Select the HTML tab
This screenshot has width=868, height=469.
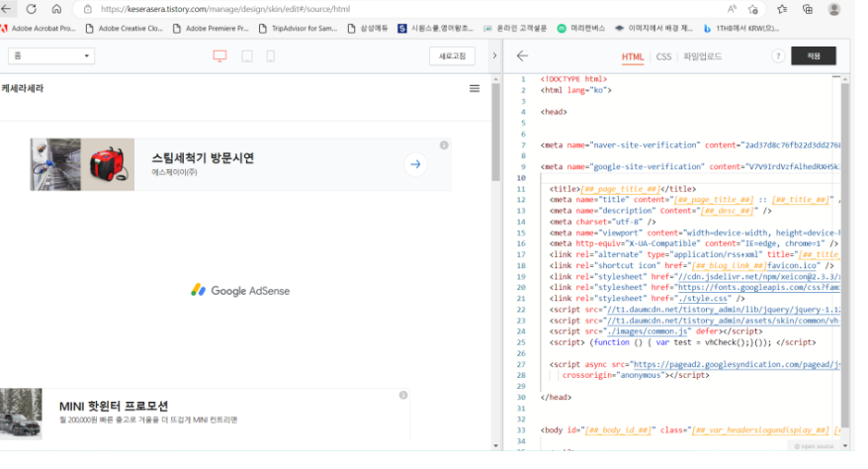coord(632,56)
